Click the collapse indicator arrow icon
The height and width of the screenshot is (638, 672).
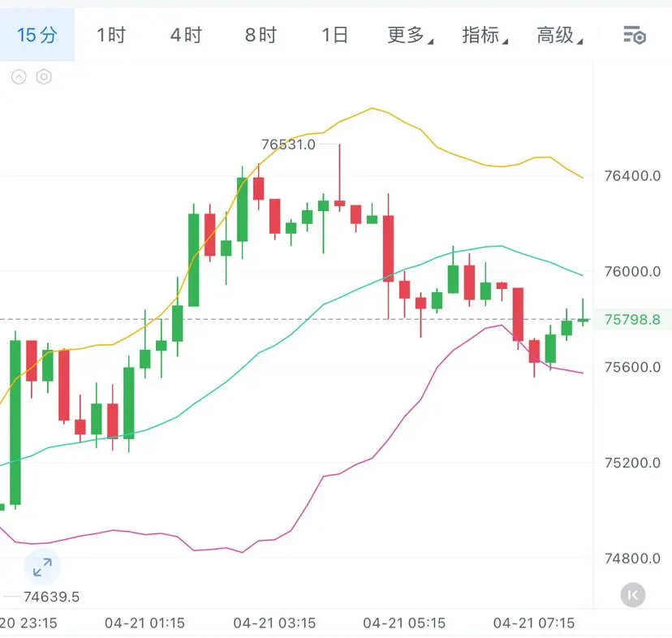point(19,77)
